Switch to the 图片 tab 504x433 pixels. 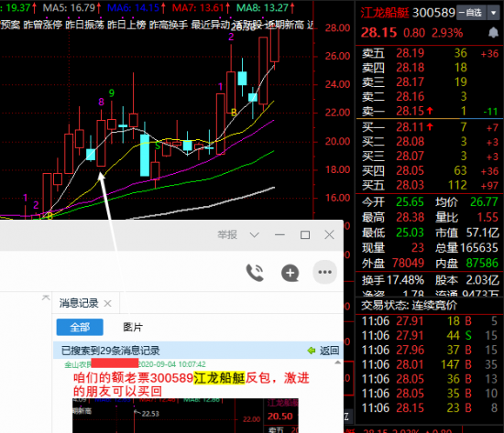coord(133,327)
